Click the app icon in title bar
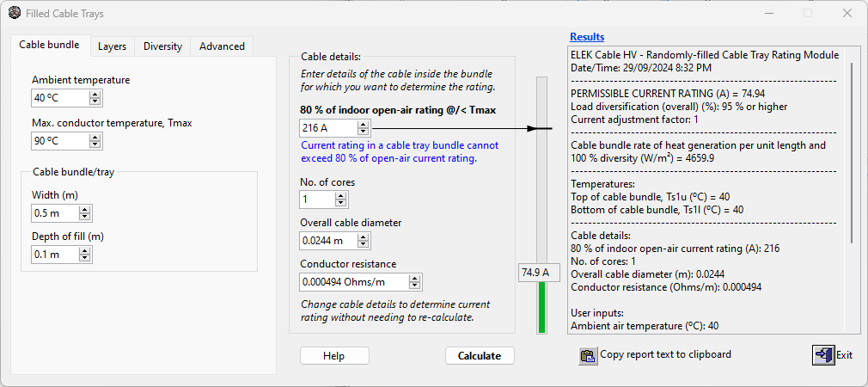The image size is (868, 387). point(15,14)
